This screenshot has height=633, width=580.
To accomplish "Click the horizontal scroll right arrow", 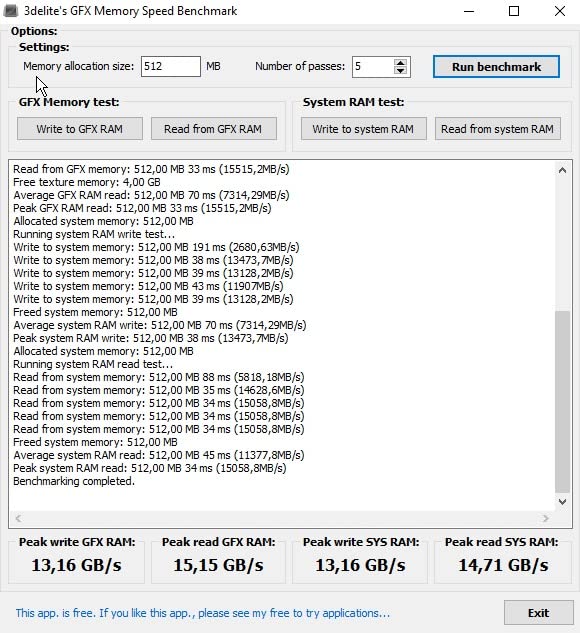I will click(x=546, y=518).
